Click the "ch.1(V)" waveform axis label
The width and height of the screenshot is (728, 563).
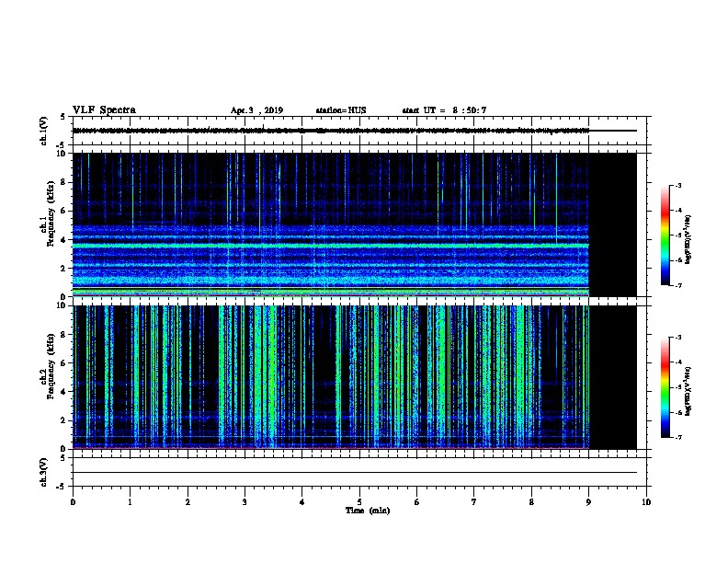44,131
